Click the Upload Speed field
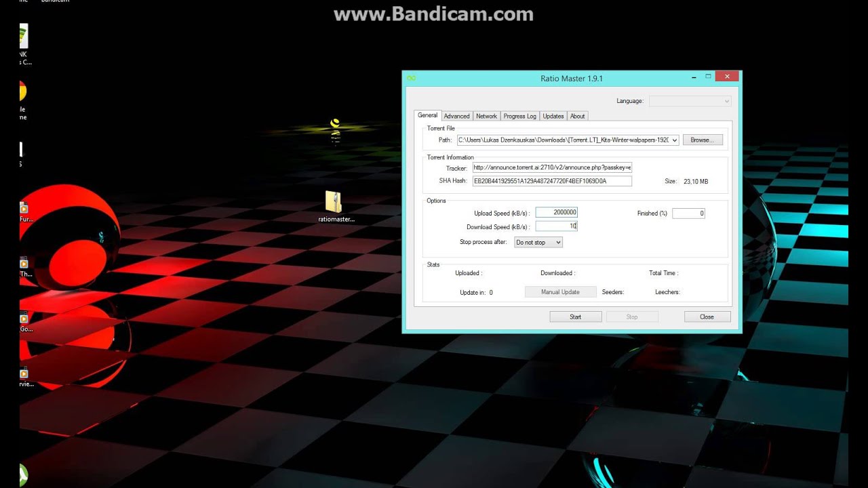The image size is (868, 488). pyautogui.click(x=556, y=212)
